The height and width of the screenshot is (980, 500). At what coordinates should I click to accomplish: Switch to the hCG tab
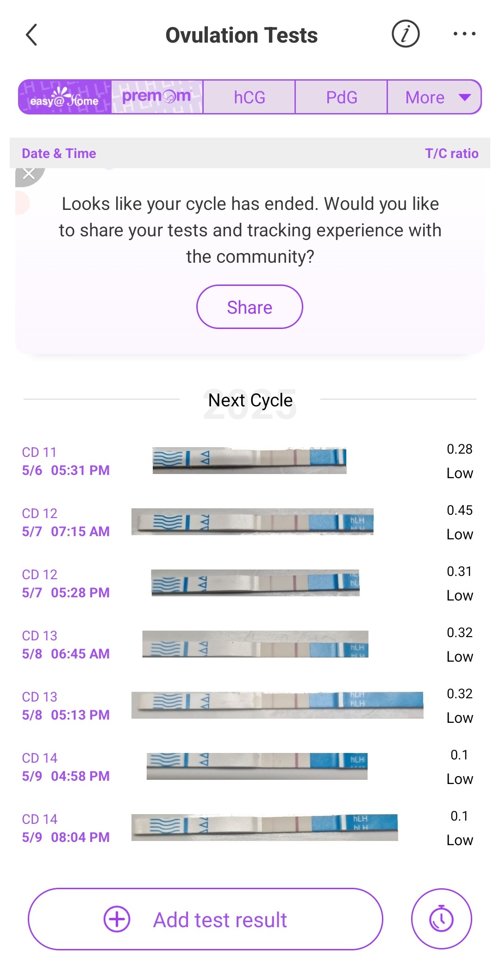coord(249,97)
